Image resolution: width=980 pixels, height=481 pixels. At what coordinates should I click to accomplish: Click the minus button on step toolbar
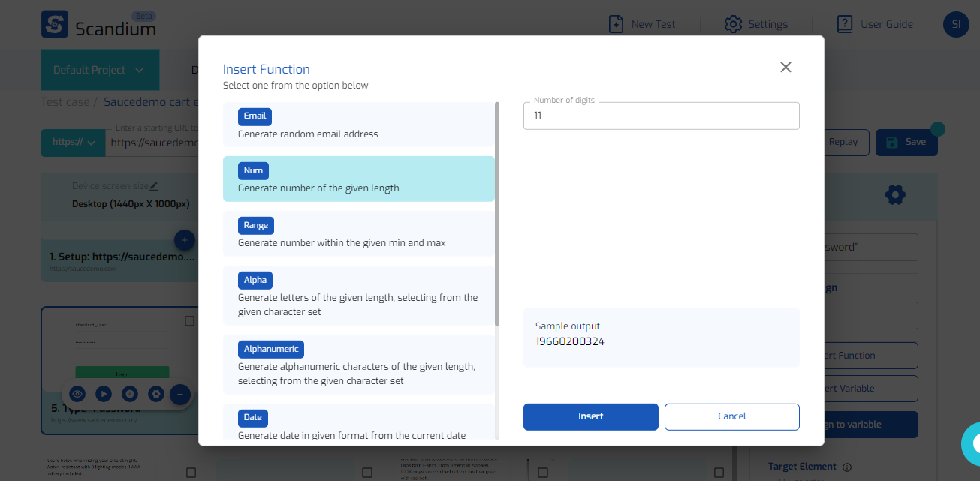pyautogui.click(x=179, y=394)
